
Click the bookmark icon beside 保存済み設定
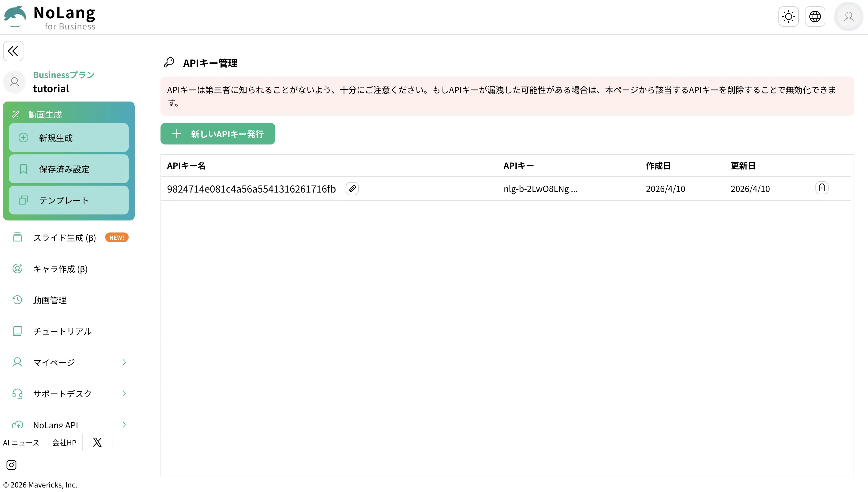tap(23, 169)
